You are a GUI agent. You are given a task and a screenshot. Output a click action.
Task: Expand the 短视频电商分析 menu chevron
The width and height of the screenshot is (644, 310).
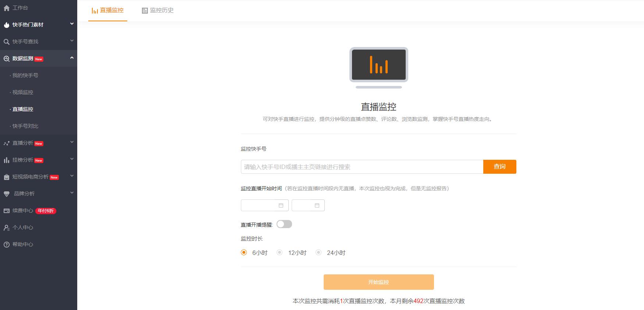tap(72, 176)
